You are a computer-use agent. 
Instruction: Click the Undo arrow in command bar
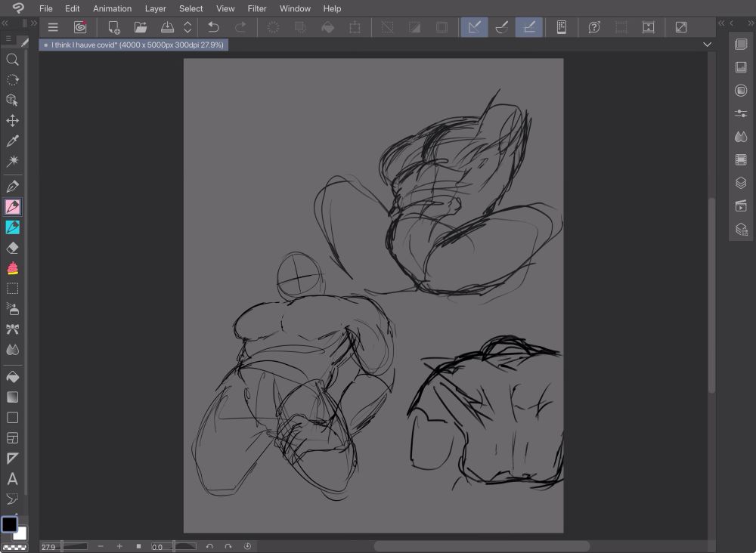tap(213, 27)
